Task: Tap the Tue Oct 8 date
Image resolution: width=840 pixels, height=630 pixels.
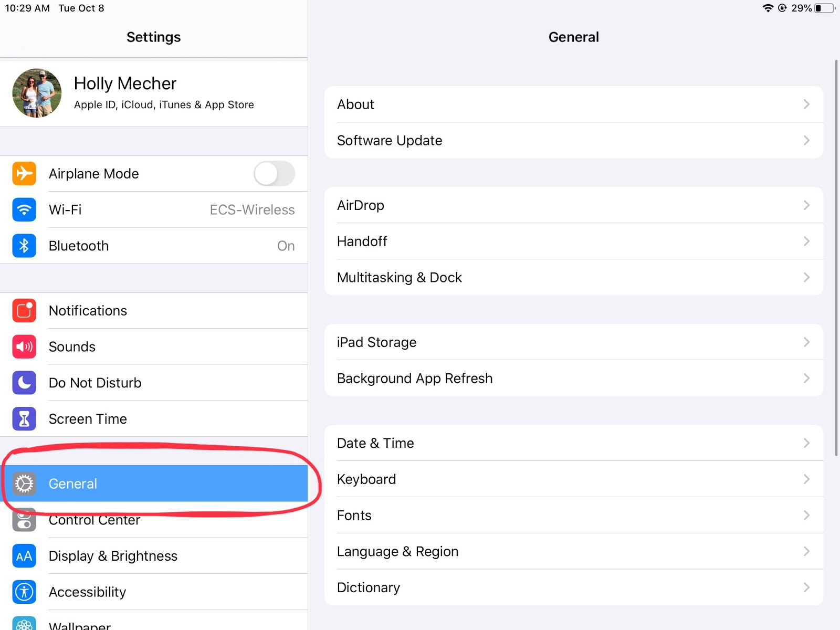Action: click(81, 8)
